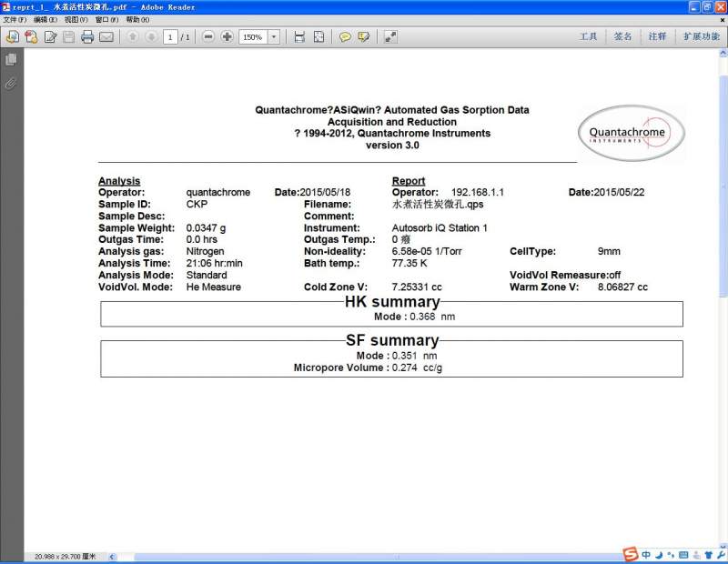Screen dimensions: 728x564
Task: Click the email envelope icon
Action: coord(106,36)
